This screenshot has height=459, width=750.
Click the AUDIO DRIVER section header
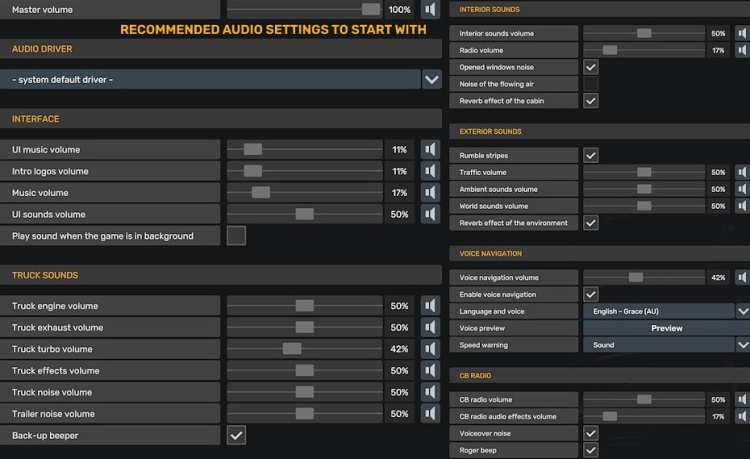tap(221, 49)
